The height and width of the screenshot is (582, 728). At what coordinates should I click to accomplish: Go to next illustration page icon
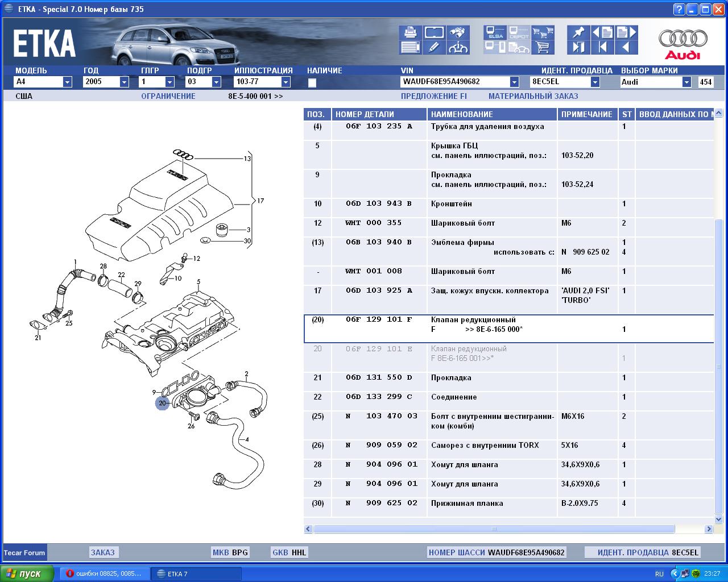(626, 32)
